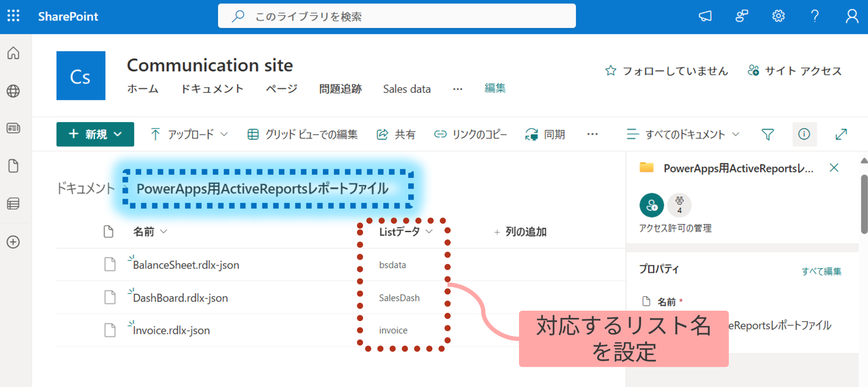Click the star follow icon
The height and width of the screenshot is (387, 868).
611,70
